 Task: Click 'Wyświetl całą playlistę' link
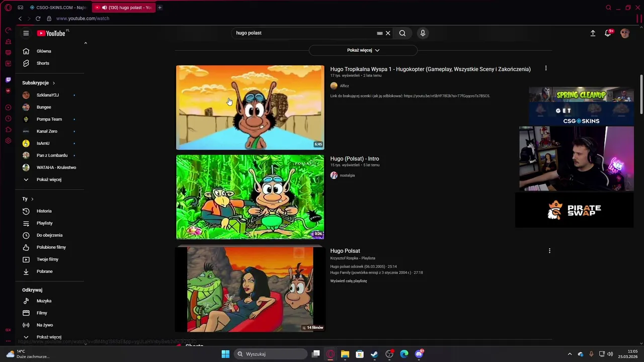tap(349, 281)
